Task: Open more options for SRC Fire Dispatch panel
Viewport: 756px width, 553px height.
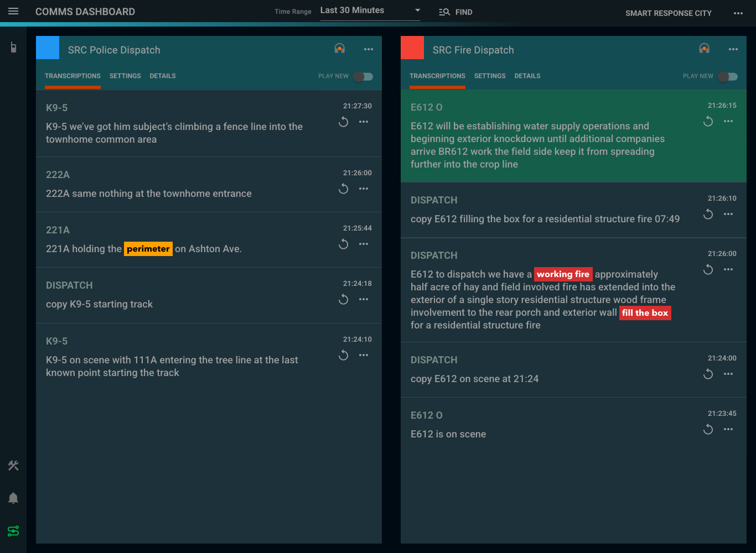Action: click(733, 49)
